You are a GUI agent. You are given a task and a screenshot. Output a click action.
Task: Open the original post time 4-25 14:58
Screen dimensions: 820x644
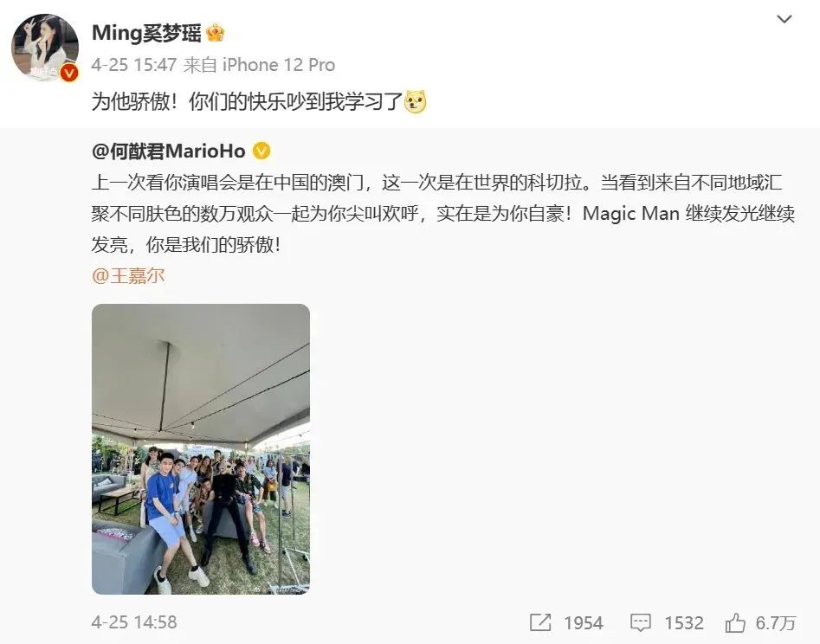point(134,622)
